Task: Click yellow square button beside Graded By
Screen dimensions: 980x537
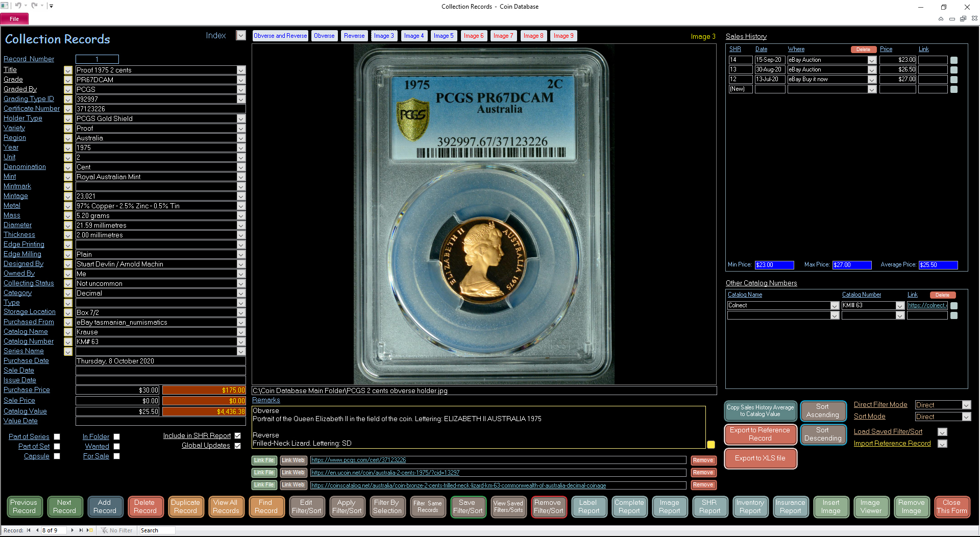Action: click(68, 89)
